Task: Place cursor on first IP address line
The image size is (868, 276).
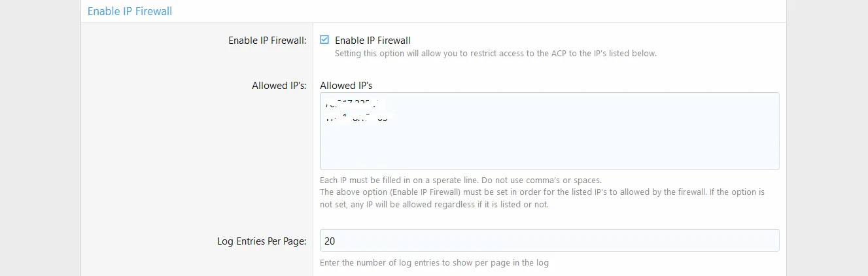Action: click(353, 104)
